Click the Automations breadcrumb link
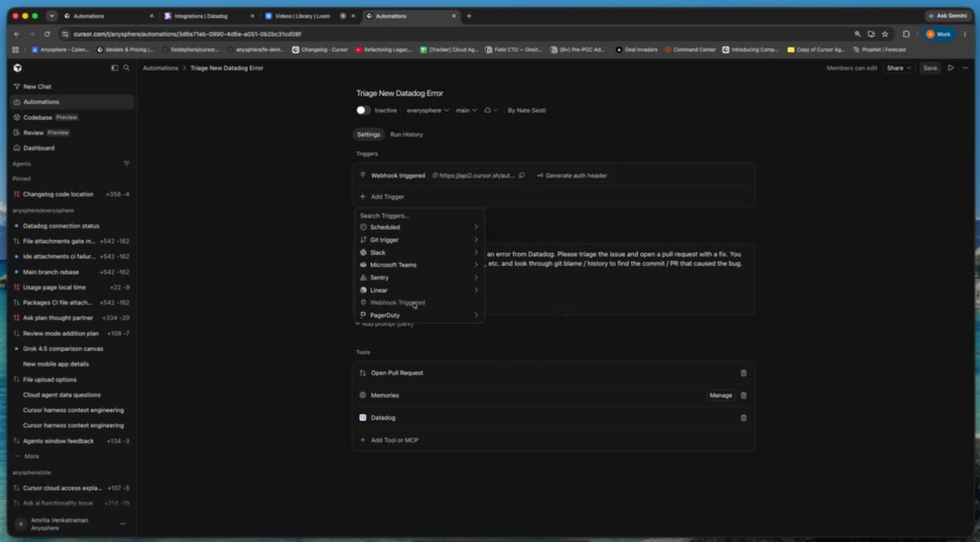The image size is (980, 542). 160,68
